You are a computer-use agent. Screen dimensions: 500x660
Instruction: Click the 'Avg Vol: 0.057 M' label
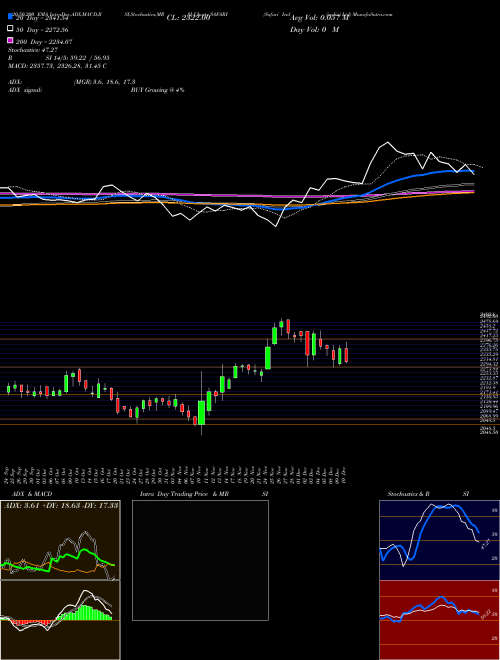[319, 18]
